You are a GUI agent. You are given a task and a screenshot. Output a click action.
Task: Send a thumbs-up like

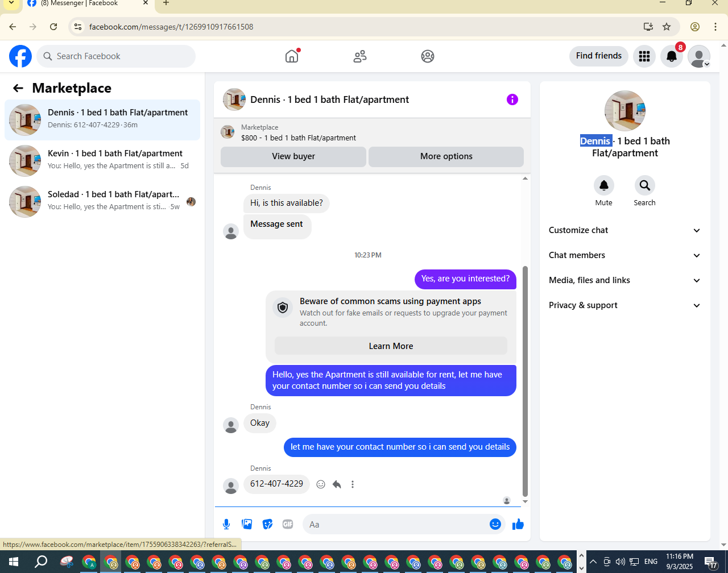(518, 524)
